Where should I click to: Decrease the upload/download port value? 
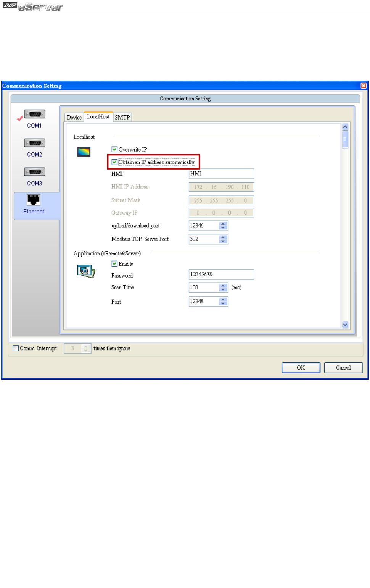(223, 228)
